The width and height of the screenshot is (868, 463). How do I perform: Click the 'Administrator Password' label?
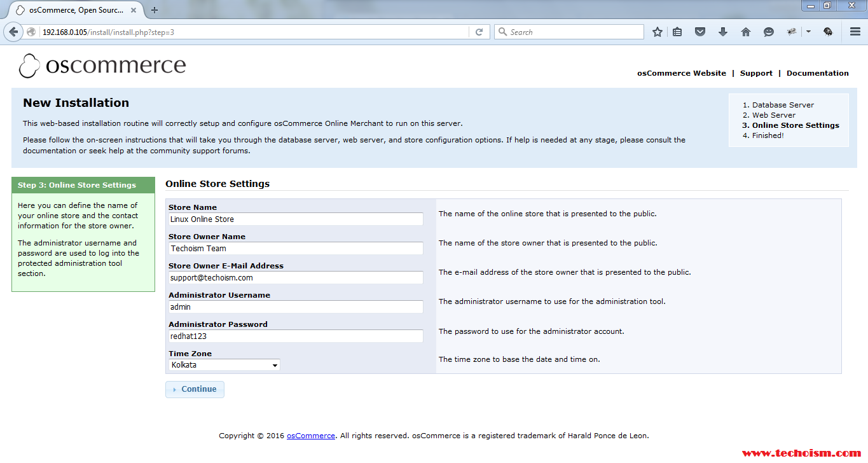coord(218,324)
